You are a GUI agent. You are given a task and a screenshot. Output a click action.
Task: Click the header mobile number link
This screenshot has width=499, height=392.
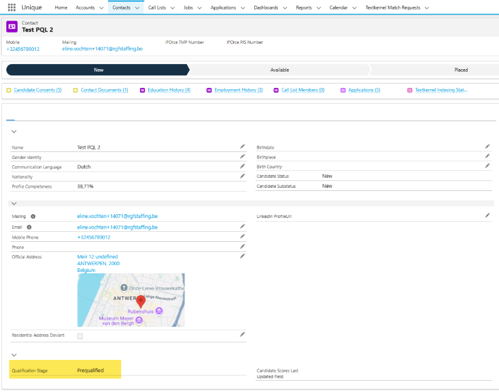[23, 49]
